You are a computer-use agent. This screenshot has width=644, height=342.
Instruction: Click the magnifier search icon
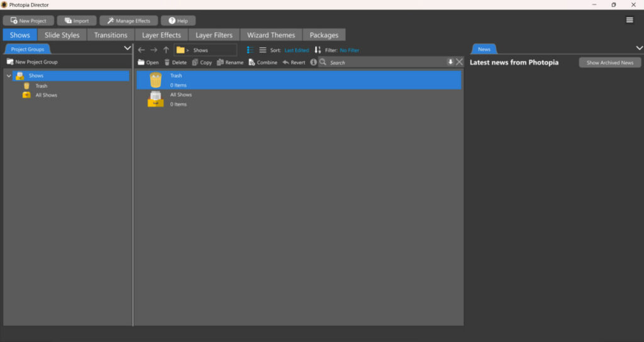point(323,62)
